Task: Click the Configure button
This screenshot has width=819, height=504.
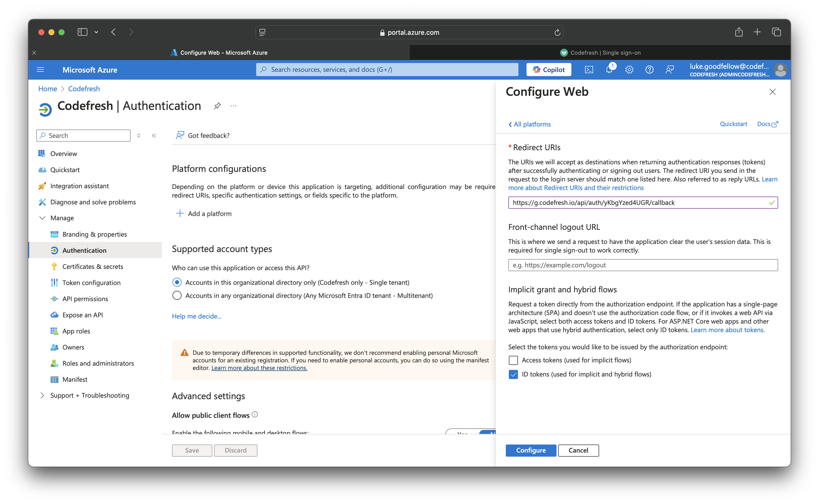Action: (531, 450)
